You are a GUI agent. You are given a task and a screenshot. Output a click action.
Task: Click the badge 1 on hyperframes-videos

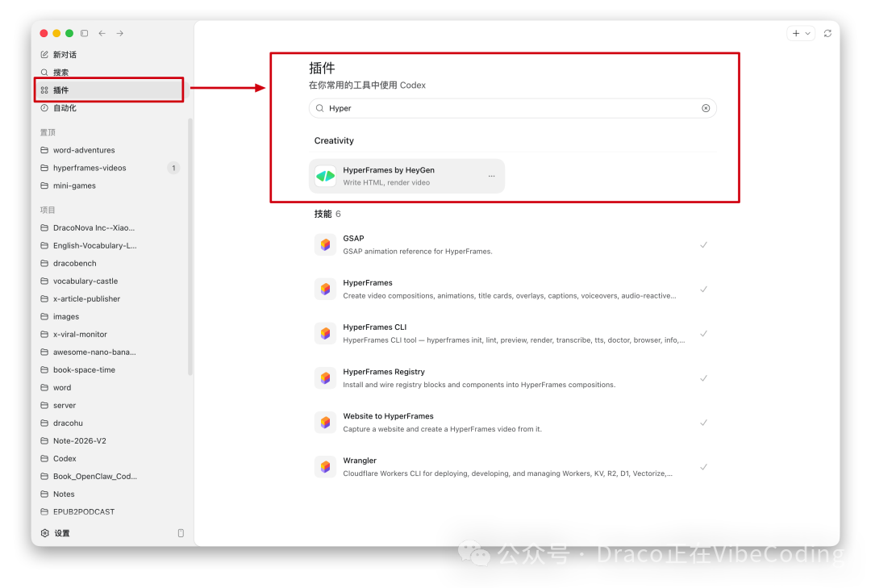(174, 168)
